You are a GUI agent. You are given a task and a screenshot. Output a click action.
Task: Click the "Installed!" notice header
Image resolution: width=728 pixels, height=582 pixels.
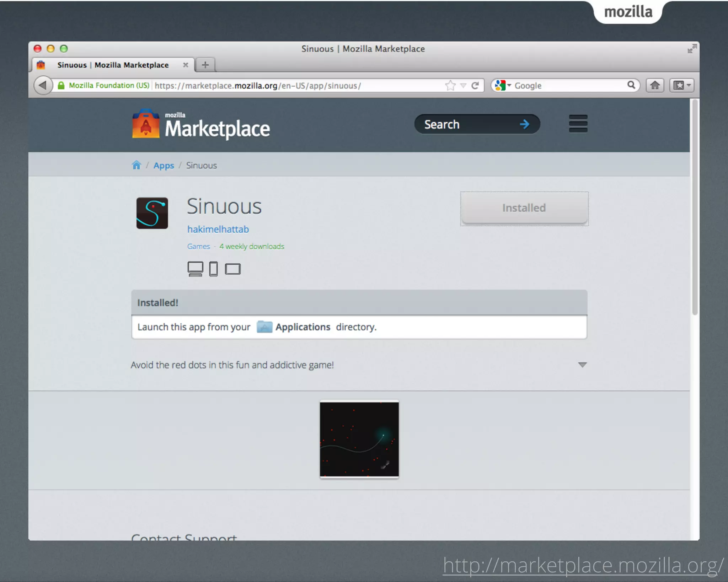pyautogui.click(x=359, y=302)
